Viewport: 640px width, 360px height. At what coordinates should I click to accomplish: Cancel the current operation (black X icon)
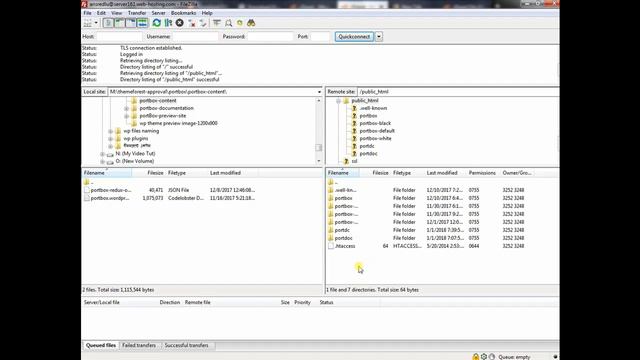pos(180,23)
